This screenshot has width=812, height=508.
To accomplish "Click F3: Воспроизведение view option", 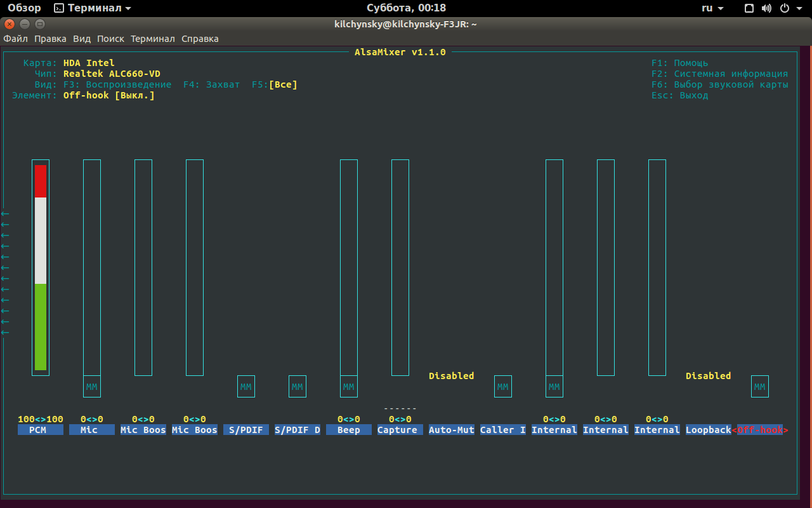I will [117, 84].
